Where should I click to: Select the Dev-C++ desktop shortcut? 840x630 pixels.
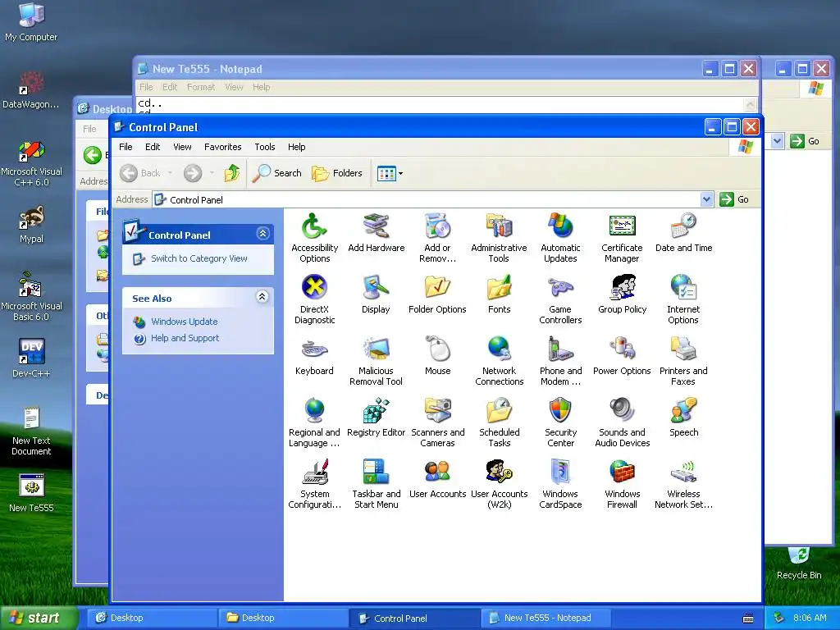click(x=31, y=358)
